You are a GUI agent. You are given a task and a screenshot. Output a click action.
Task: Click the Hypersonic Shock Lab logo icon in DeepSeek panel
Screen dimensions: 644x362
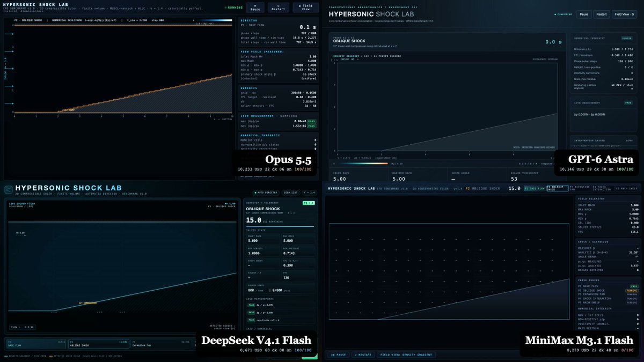(x=8, y=188)
